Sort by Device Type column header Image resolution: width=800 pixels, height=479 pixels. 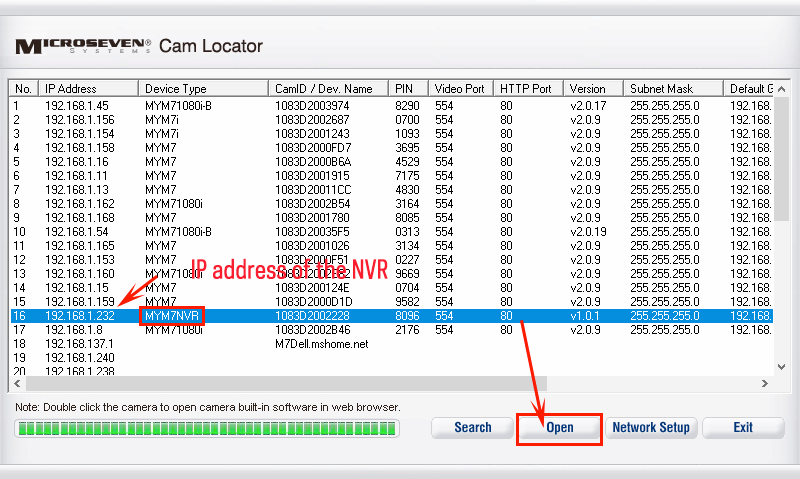(x=203, y=89)
